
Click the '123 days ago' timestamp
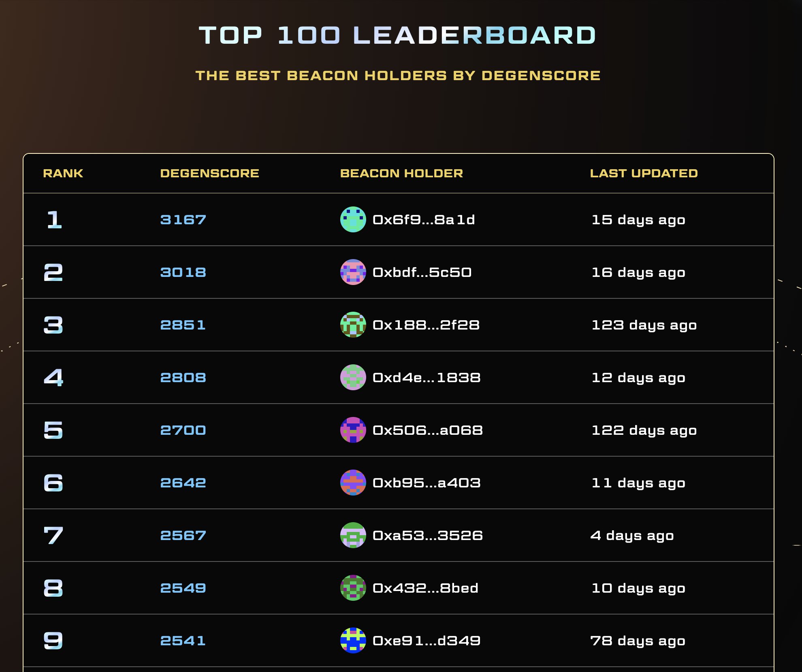644,325
